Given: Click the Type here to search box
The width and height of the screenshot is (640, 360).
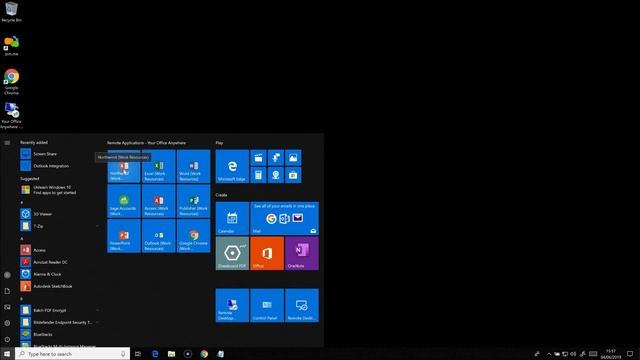Looking at the screenshot, I should 73,354.
